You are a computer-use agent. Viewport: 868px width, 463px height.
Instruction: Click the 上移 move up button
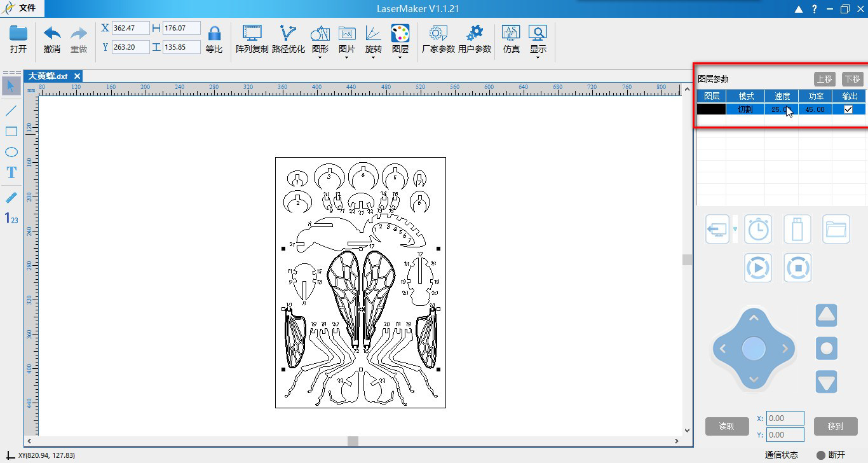824,79
